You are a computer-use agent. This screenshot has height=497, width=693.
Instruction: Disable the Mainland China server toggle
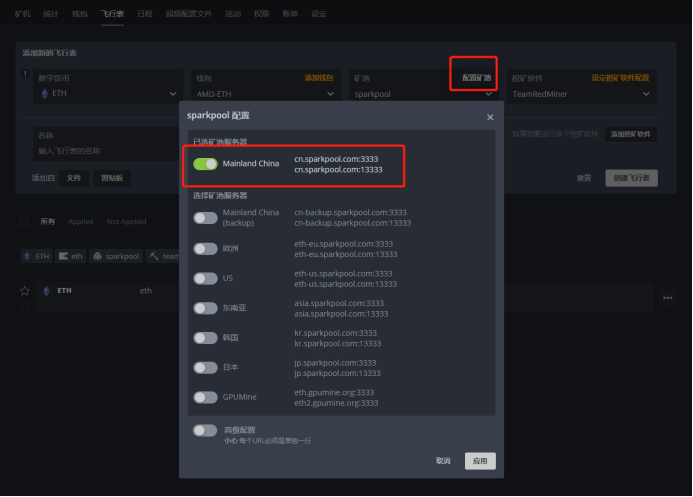[x=205, y=163]
